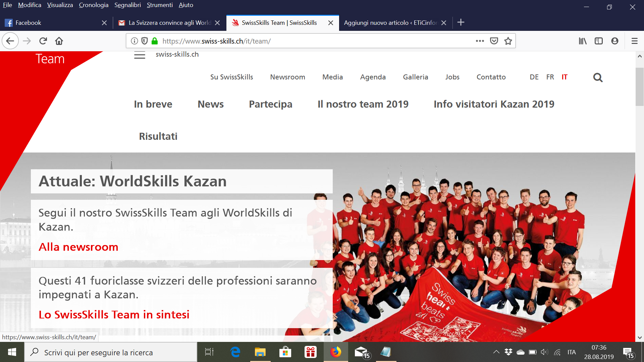Open Task View on taskbar
The height and width of the screenshot is (362, 644).
[x=209, y=352]
